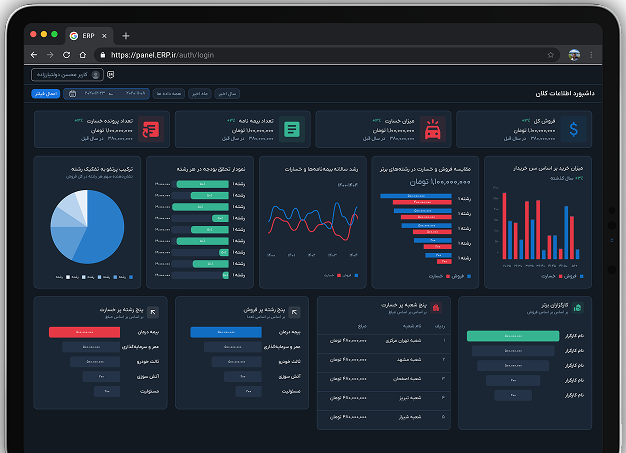
Task: Open the browser three-dot menu
Action: click(x=591, y=55)
